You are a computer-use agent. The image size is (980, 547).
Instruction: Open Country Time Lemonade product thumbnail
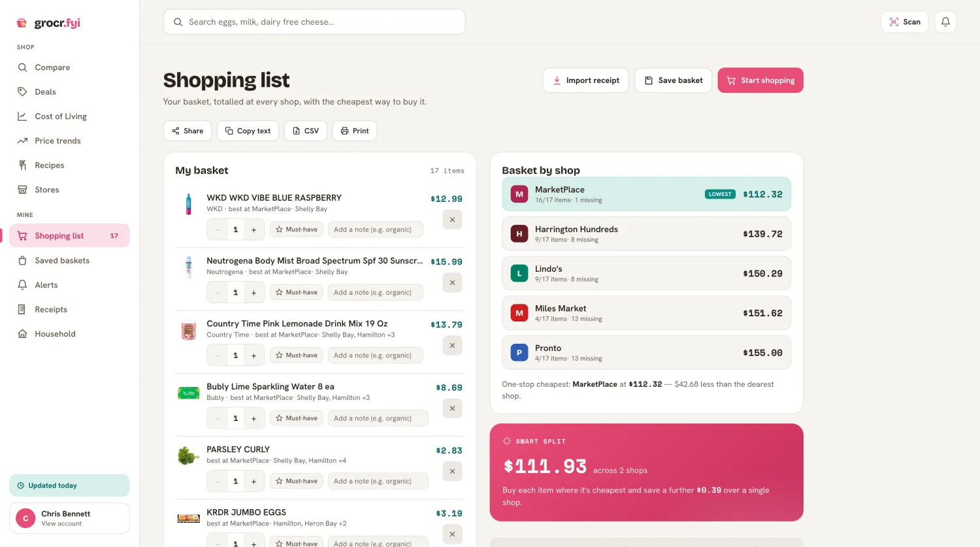189,330
